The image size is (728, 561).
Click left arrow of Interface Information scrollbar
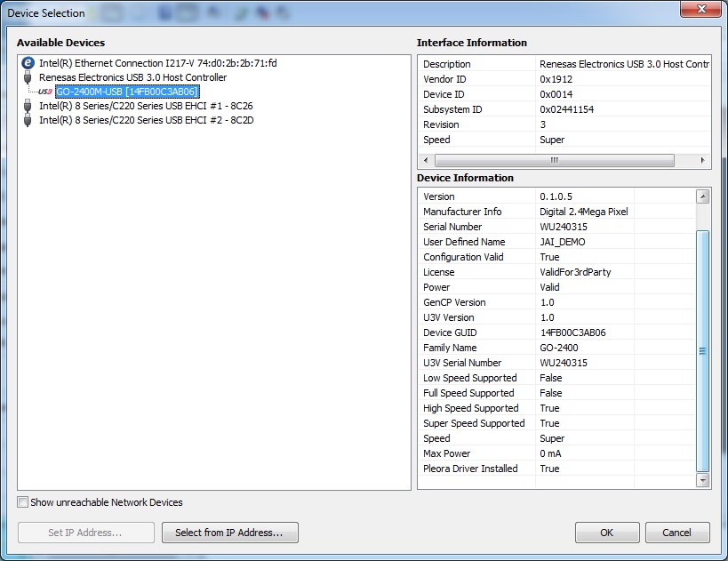click(x=426, y=160)
